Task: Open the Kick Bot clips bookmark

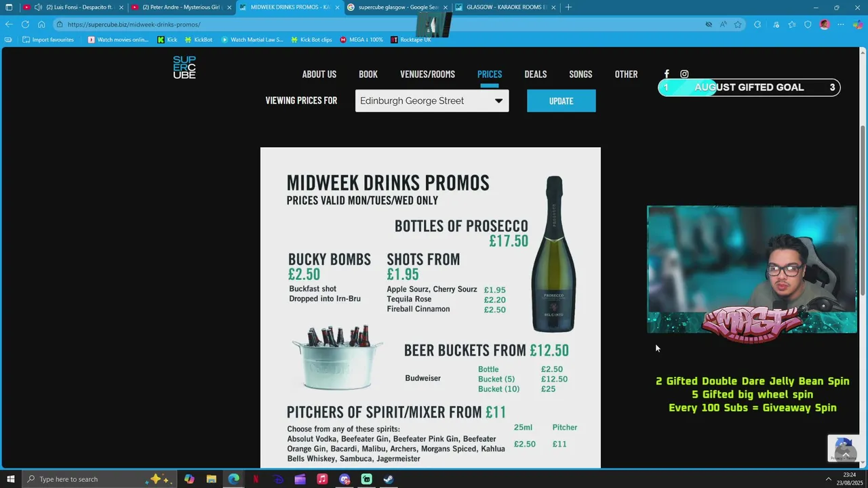Action: coord(311,40)
